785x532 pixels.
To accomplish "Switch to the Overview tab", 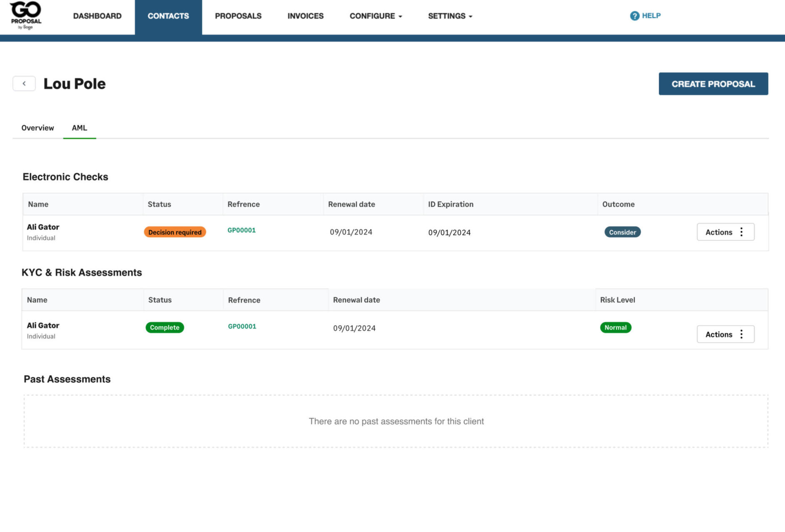I will [x=37, y=128].
